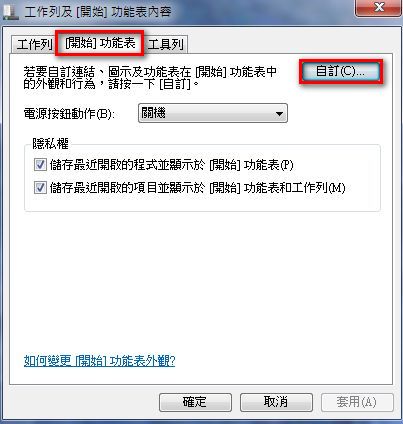The image size is (403, 424).
Task: Uncheck the box for storing recently opened items
Action: [x=40, y=188]
